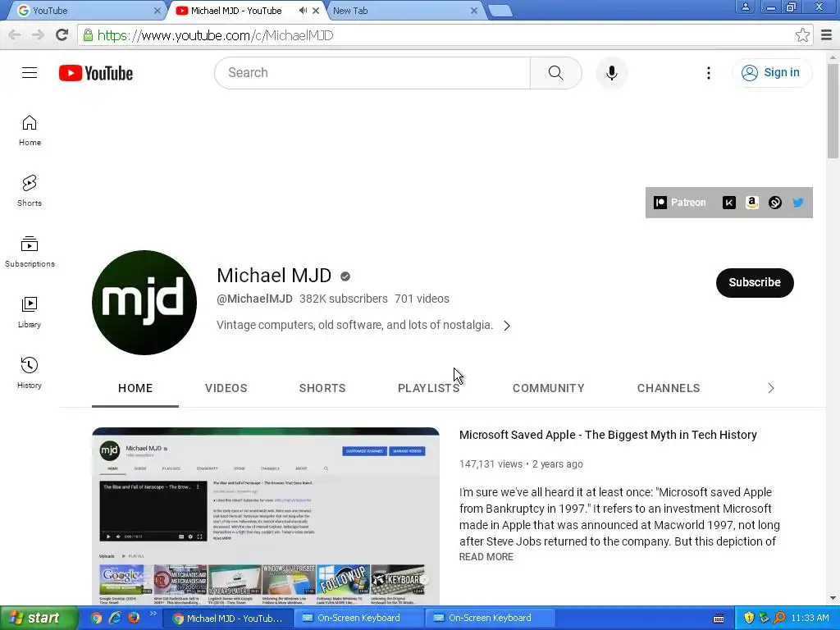Screen dimensions: 840x630
Task: Click security shield tray icon
Action: click(x=748, y=619)
